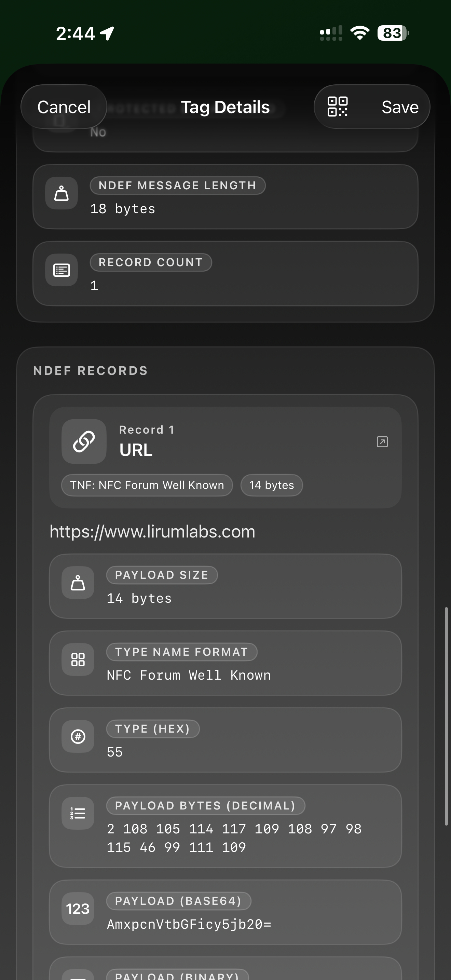Screen dimensions: 451x980
Task: Select the NDEF RECORDS section header
Action: [x=91, y=370]
